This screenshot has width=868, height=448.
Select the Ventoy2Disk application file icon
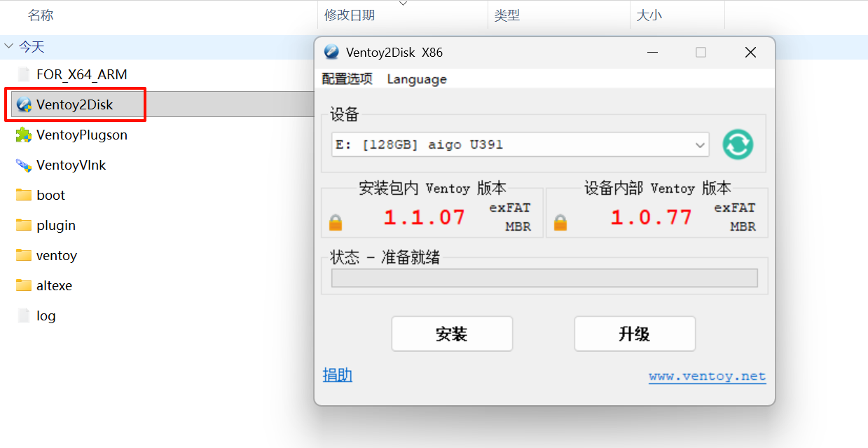(x=24, y=105)
